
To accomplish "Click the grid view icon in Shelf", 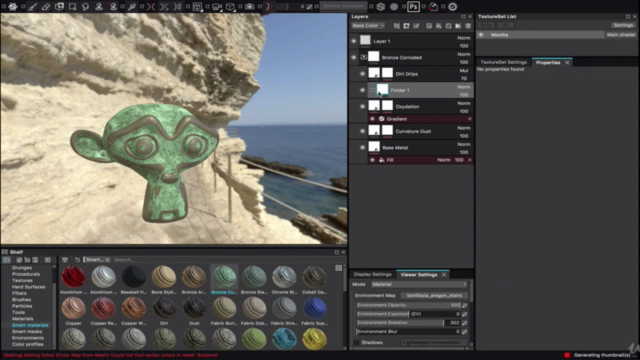I will (338, 268).
